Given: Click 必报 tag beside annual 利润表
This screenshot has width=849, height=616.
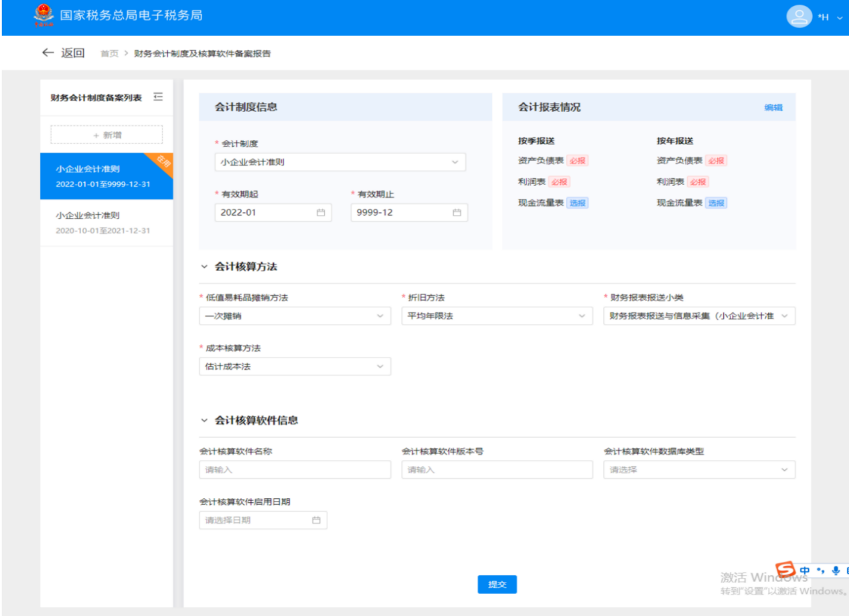Looking at the screenshot, I should tap(698, 181).
